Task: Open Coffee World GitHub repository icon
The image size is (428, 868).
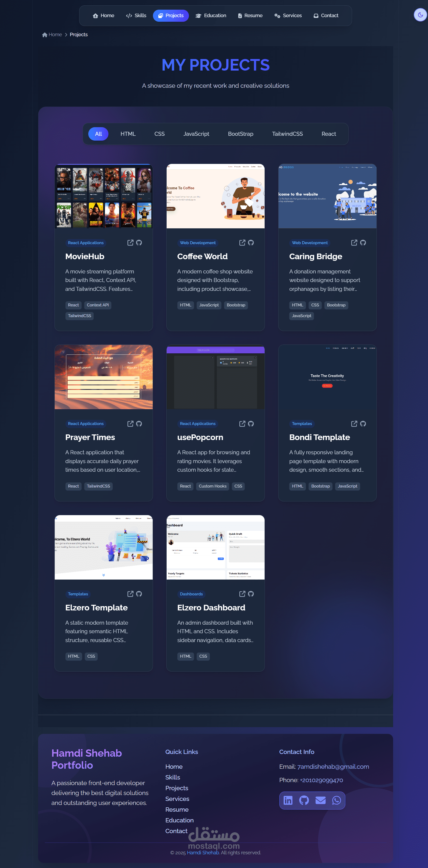Action: tap(251, 243)
